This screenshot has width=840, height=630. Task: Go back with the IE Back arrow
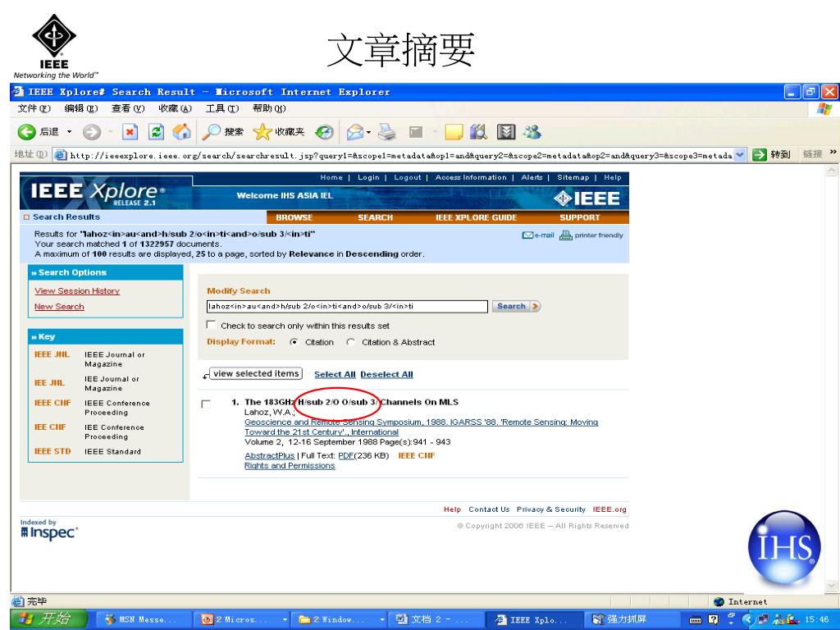[x=26, y=132]
